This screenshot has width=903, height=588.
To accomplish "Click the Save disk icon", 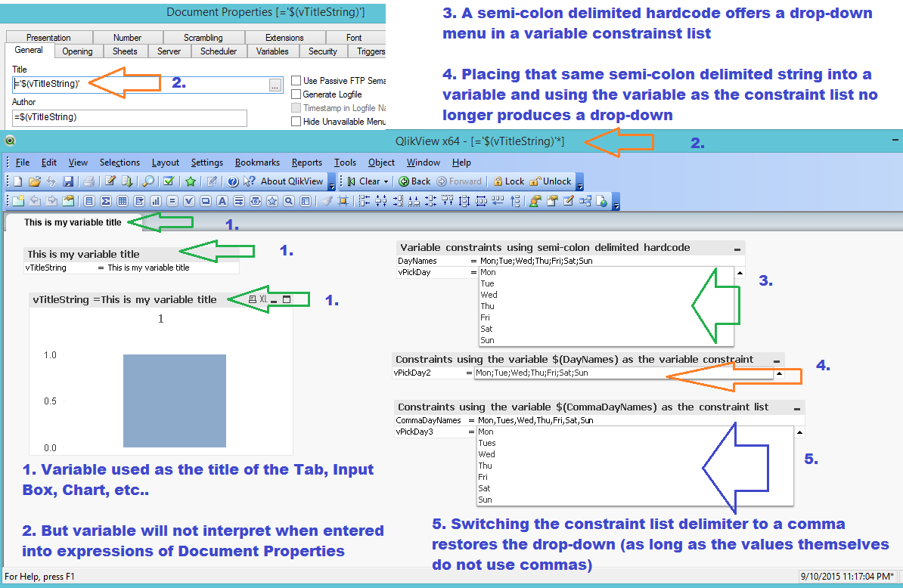I will coord(68,182).
